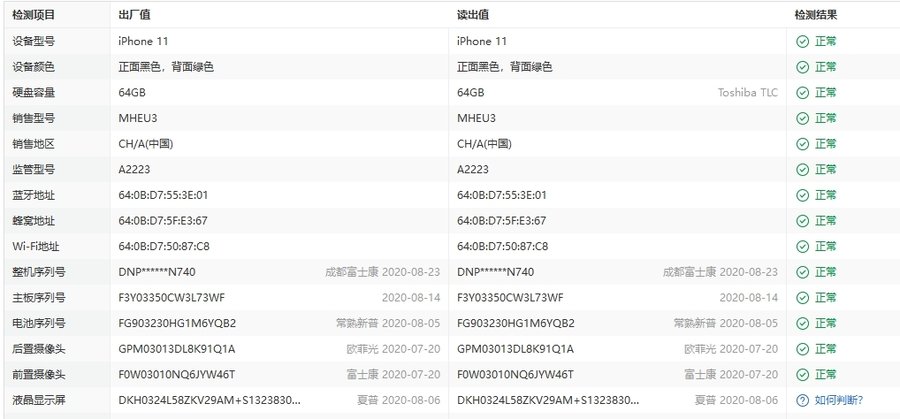The image size is (900, 419).
Task: Click 成都富士康 2020-08-23 in factory column
Action: pos(383,272)
